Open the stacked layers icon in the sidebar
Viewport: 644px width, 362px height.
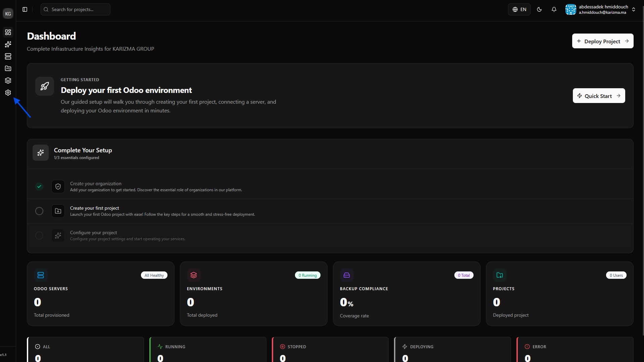(x=8, y=81)
